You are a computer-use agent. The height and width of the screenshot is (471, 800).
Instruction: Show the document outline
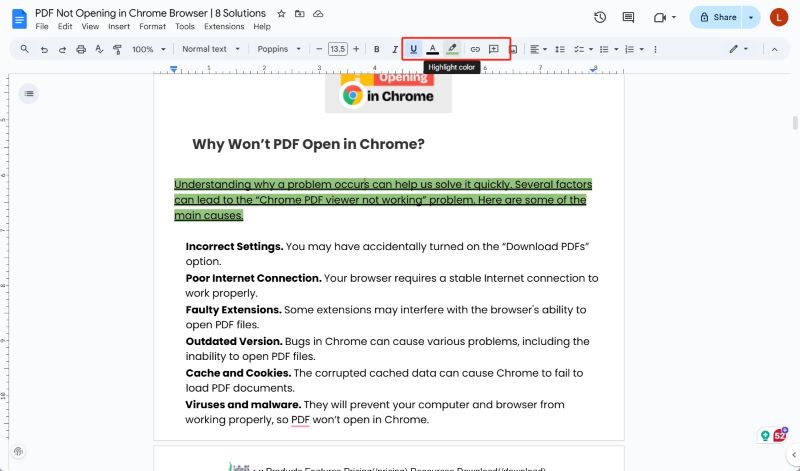[29, 93]
